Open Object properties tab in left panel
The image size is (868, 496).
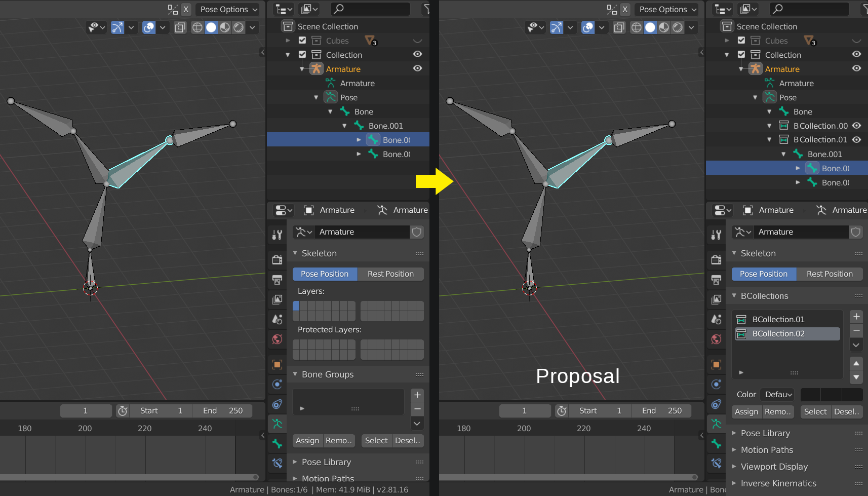point(277,364)
